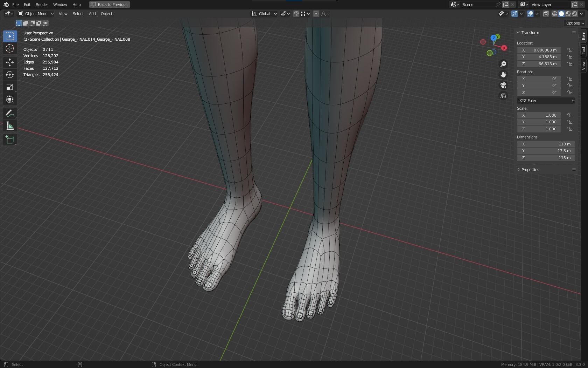Open the Render menu

(42, 5)
